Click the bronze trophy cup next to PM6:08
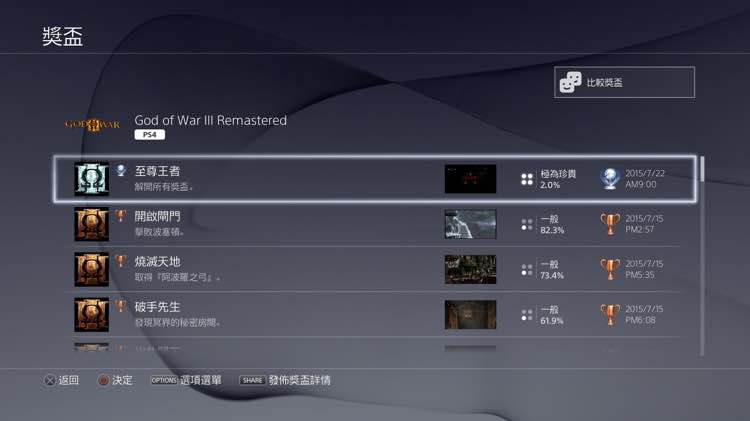750x421 pixels. [x=610, y=314]
